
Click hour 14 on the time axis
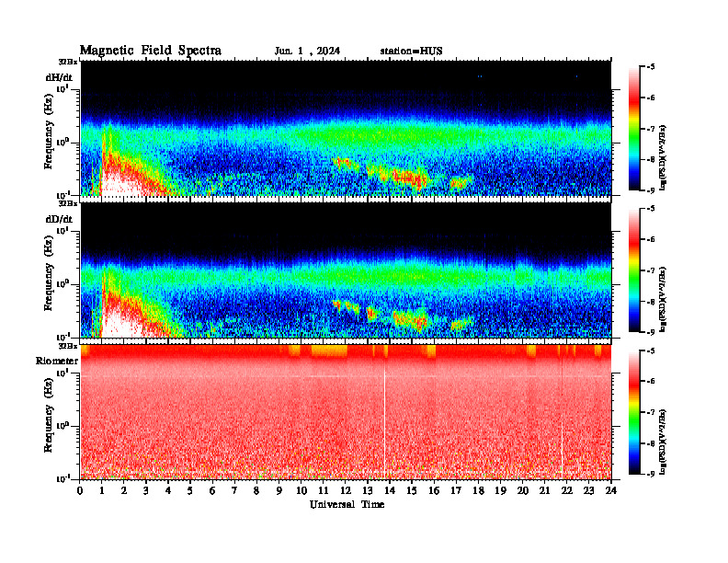coord(390,490)
